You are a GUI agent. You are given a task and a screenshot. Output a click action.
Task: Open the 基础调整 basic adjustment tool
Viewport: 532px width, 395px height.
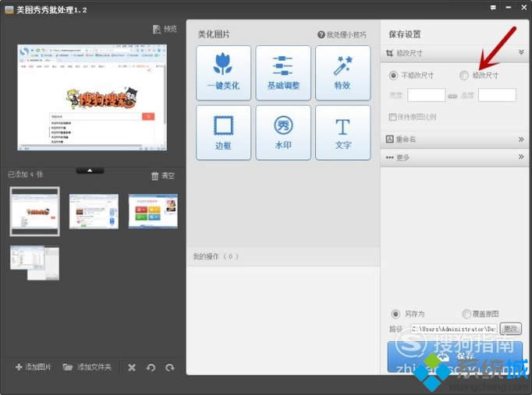pos(283,72)
